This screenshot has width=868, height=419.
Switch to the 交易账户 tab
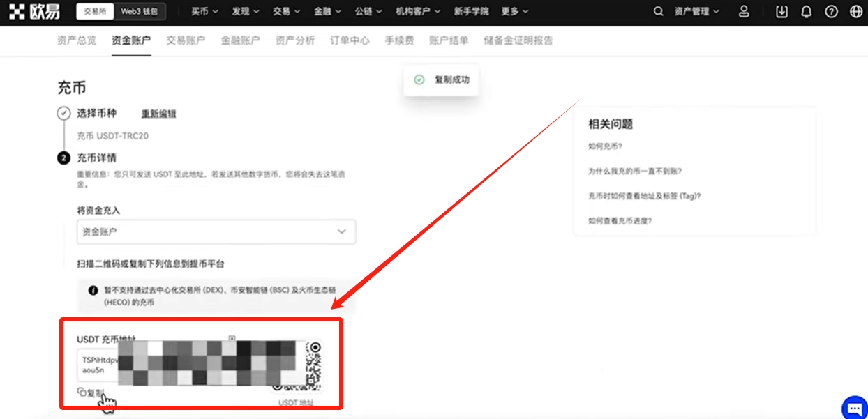tap(186, 40)
